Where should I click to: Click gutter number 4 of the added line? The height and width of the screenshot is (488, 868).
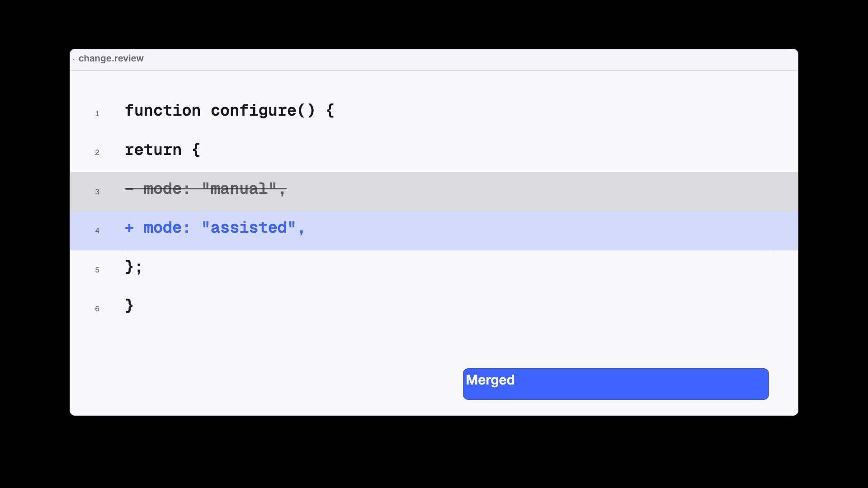click(x=97, y=231)
